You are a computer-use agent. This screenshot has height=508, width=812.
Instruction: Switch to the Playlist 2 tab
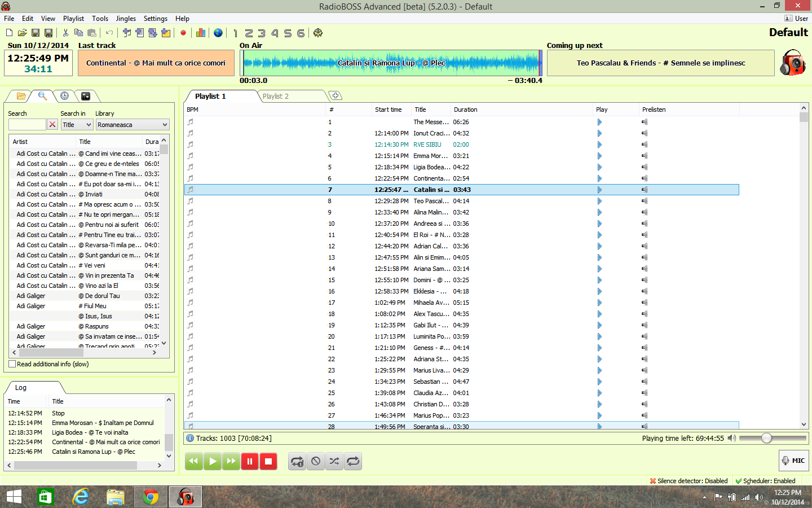coord(276,96)
